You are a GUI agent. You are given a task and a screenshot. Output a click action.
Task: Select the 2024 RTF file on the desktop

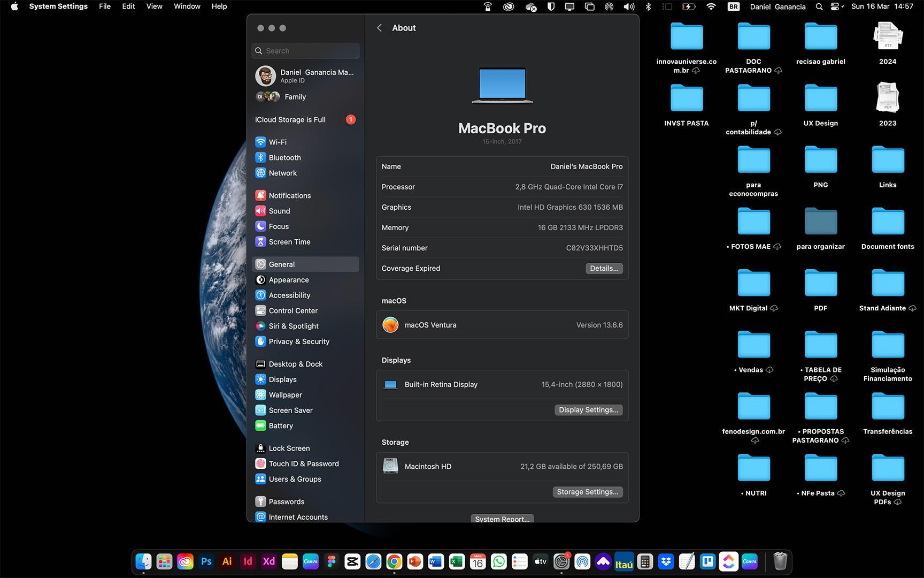(888, 43)
